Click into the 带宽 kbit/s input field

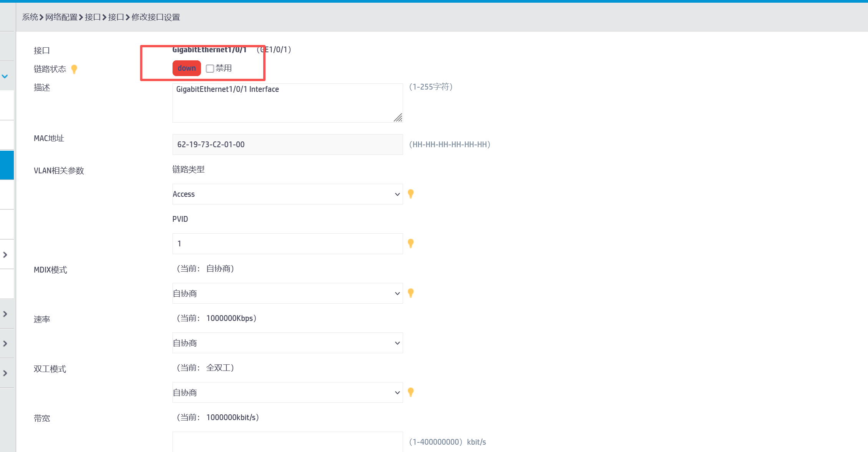287,442
